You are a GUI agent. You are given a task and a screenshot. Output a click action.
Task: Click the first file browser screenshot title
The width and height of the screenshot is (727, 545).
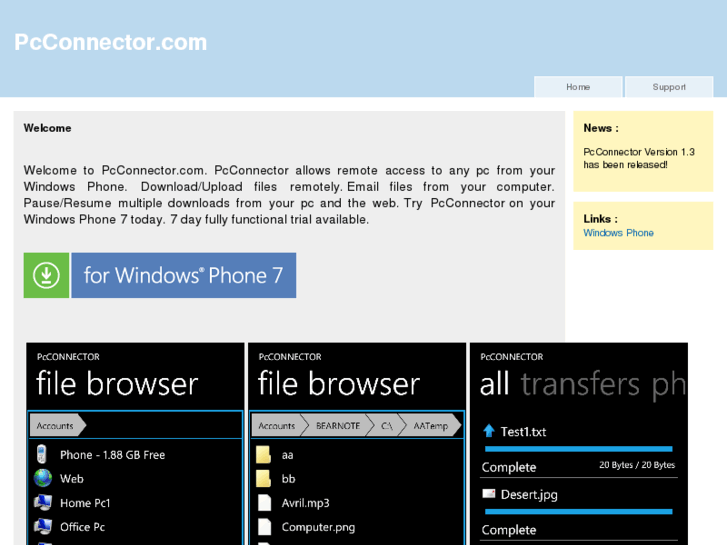pos(117,384)
